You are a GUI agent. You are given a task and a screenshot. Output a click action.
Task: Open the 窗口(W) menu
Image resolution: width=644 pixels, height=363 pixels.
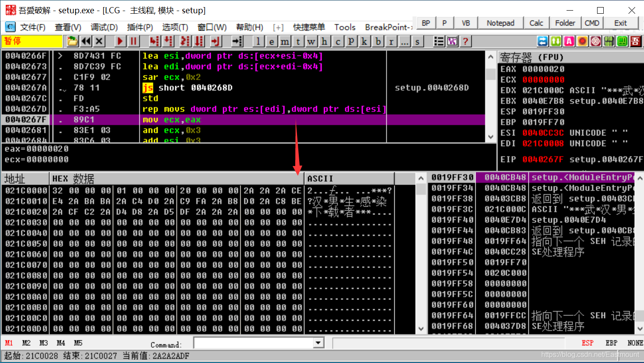pos(212,27)
